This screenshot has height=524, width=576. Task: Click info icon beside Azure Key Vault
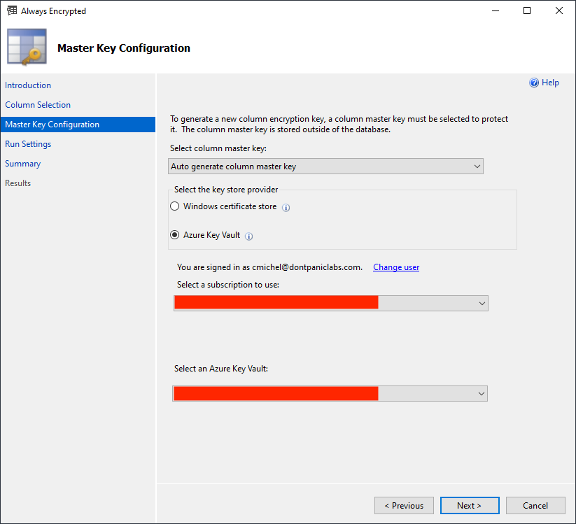[249, 236]
